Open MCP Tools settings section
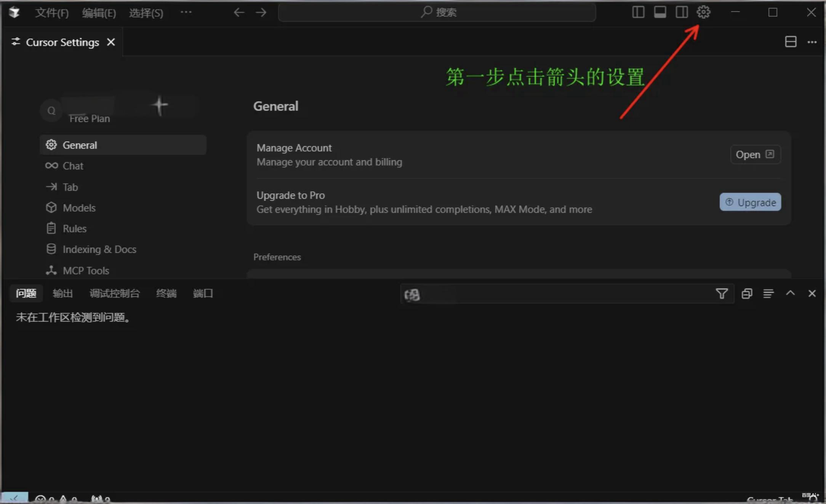 (x=86, y=271)
